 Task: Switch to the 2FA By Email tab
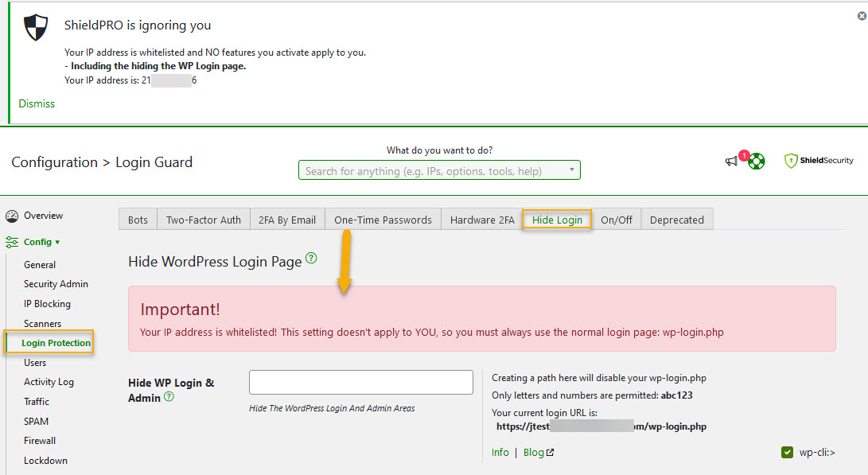(287, 220)
